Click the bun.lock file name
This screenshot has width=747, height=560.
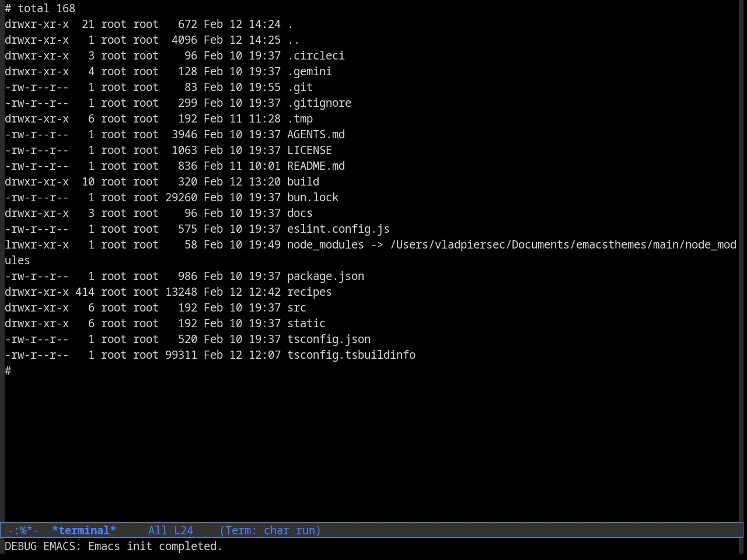tap(313, 197)
